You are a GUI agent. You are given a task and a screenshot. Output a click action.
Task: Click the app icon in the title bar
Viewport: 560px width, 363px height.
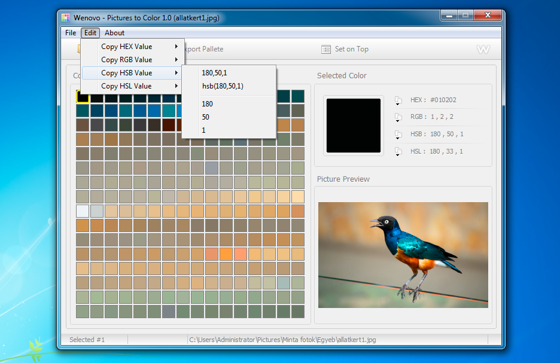pos(65,18)
